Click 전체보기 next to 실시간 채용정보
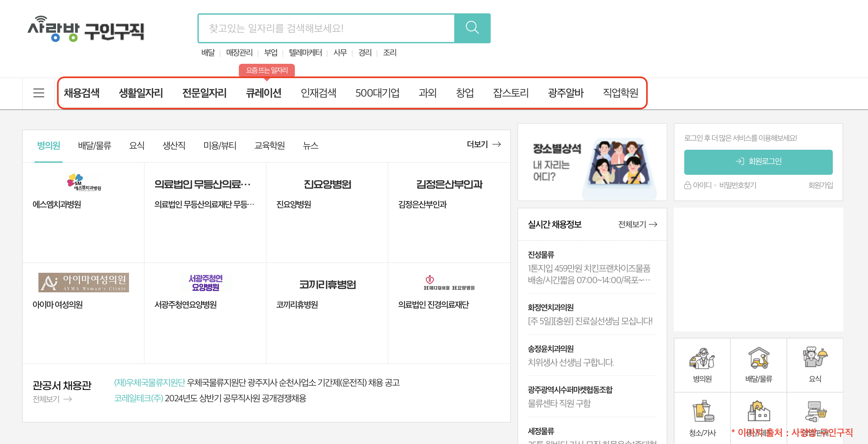The height and width of the screenshot is (444, 868). (638, 225)
